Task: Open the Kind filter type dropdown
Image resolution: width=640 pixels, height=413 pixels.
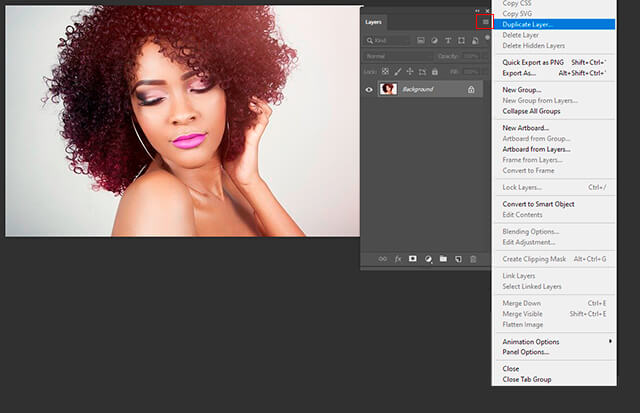Action: 387,40
